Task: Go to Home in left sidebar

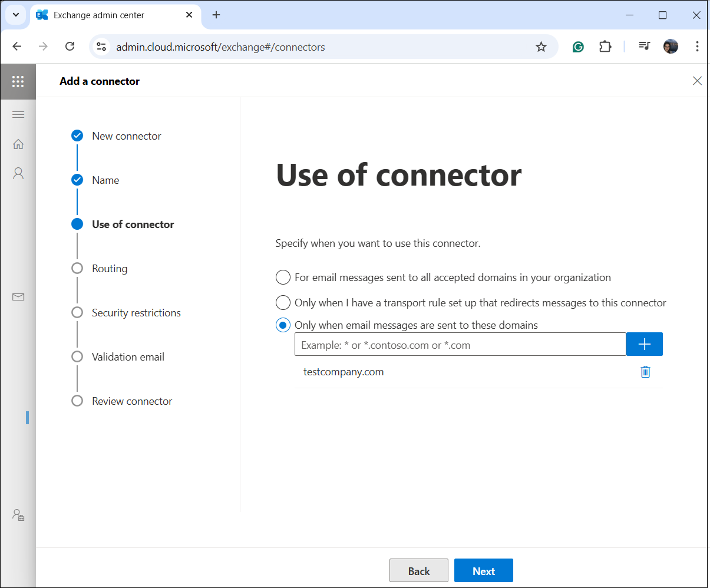Action: click(18, 144)
